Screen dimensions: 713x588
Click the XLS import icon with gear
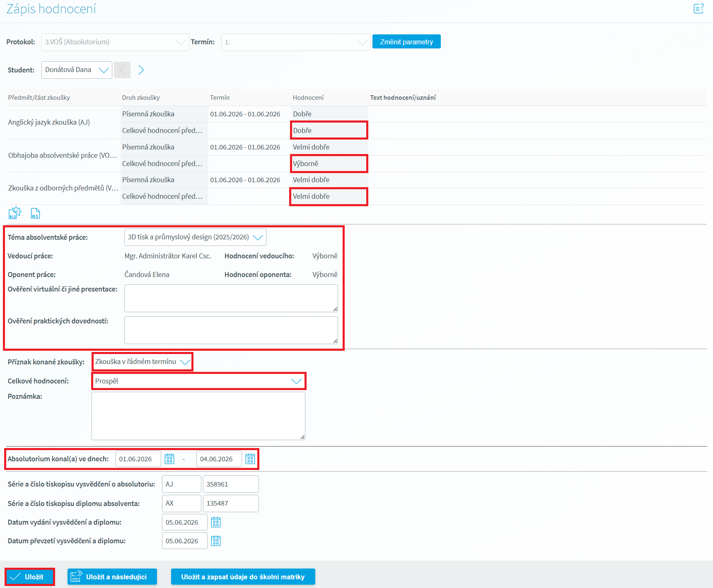pyautogui.click(x=15, y=213)
